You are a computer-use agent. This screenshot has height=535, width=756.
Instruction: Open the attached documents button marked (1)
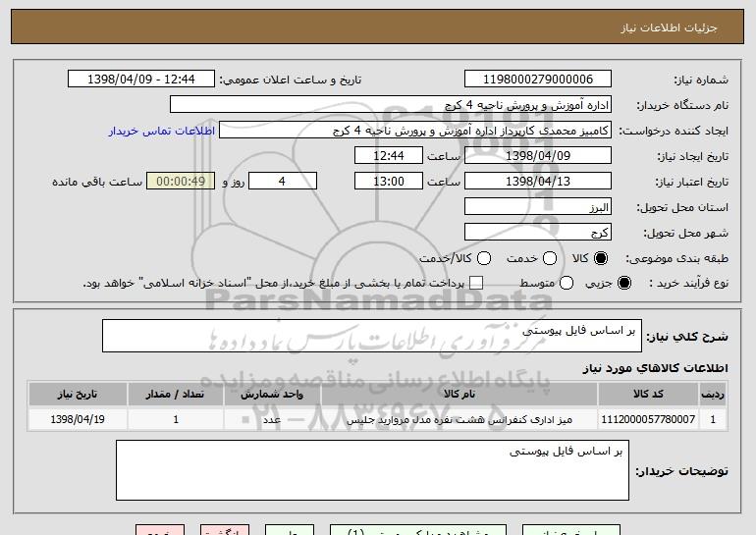coord(418,530)
